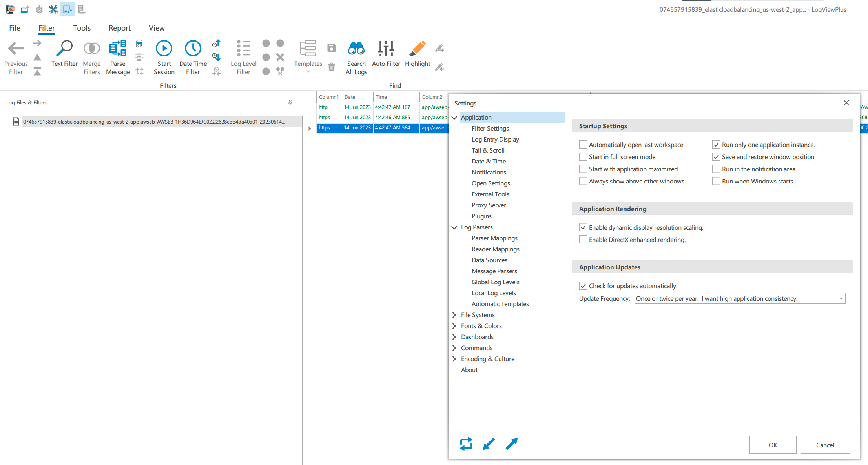The height and width of the screenshot is (465, 868).
Task: Launch Search All Logs binoculars
Action: [356, 49]
